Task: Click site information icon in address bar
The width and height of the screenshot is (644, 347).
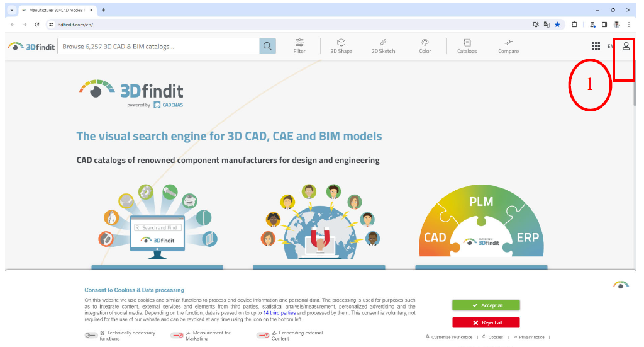Action: pyautogui.click(x=52, y=25)
